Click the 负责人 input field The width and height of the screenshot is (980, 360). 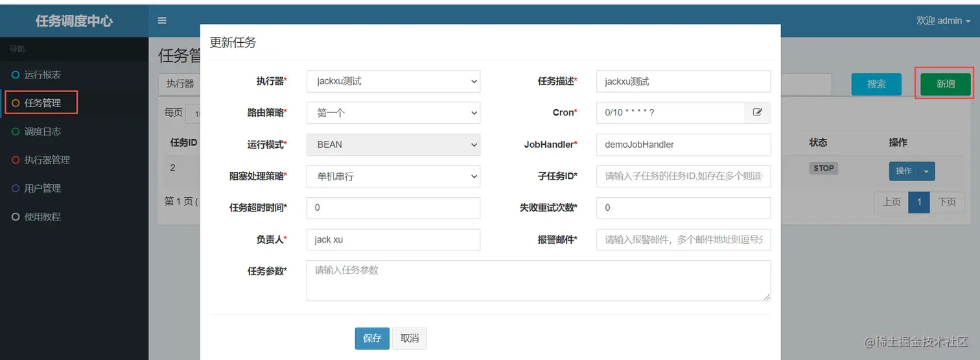(x=393, y=239)
